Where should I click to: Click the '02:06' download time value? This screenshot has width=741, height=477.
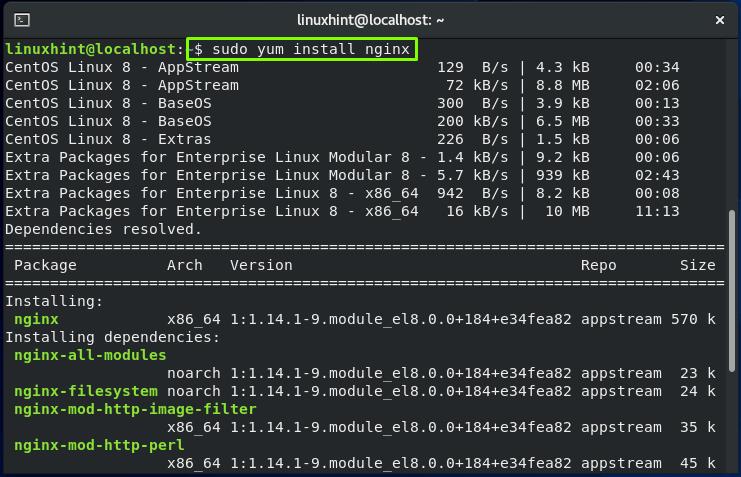657,85
